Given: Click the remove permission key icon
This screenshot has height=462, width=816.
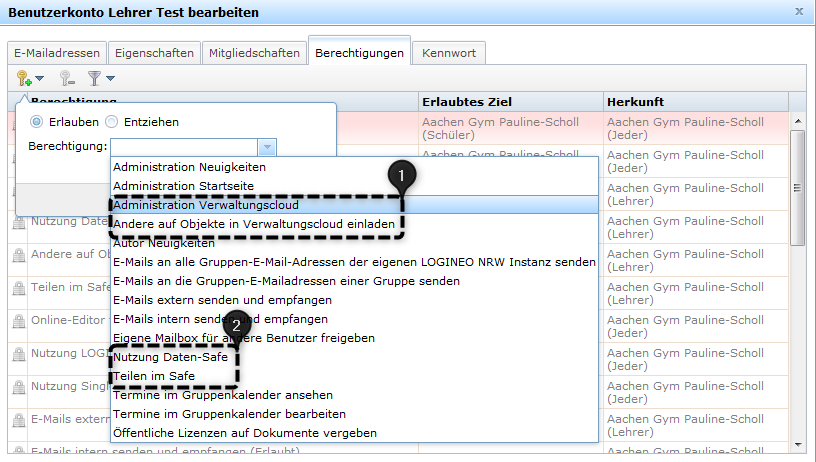Looking at the screenshot, I should pyautogui.click(x=67, y=79).
